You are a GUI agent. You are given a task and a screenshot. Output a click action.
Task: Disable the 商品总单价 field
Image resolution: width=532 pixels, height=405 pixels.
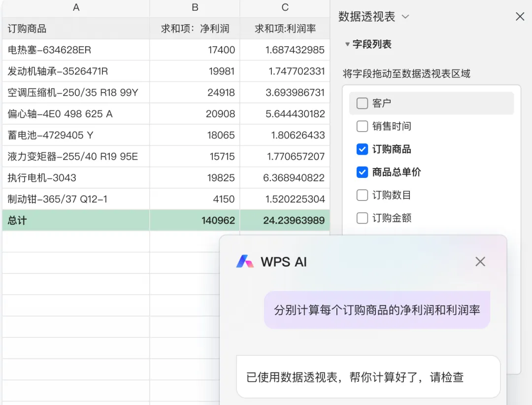[x=362, y=172]
